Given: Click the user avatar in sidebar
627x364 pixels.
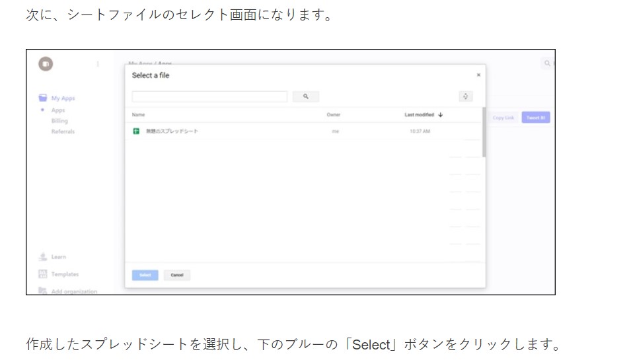Looking at the screenshot, I should click(x=46, y=64).
